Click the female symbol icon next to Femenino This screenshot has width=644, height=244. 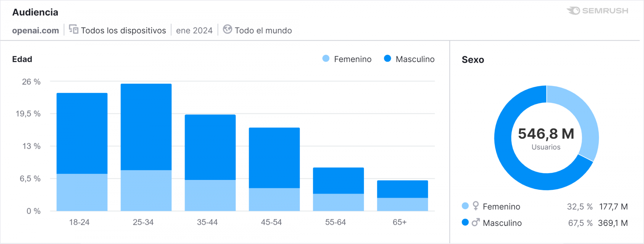click(476, 206)
